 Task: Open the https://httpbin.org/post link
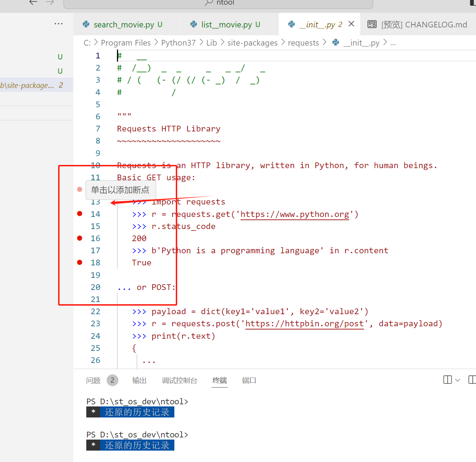point(304,323)
